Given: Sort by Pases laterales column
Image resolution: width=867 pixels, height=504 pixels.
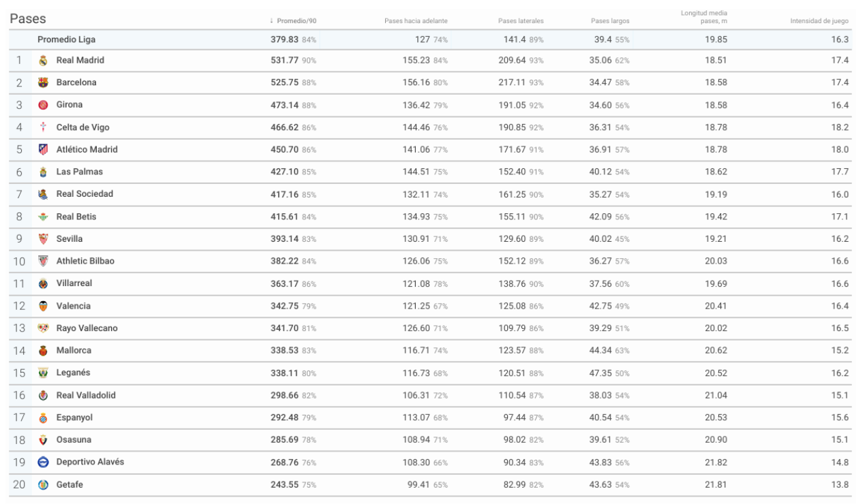Looking at the screenshot, I should (521, 21).
